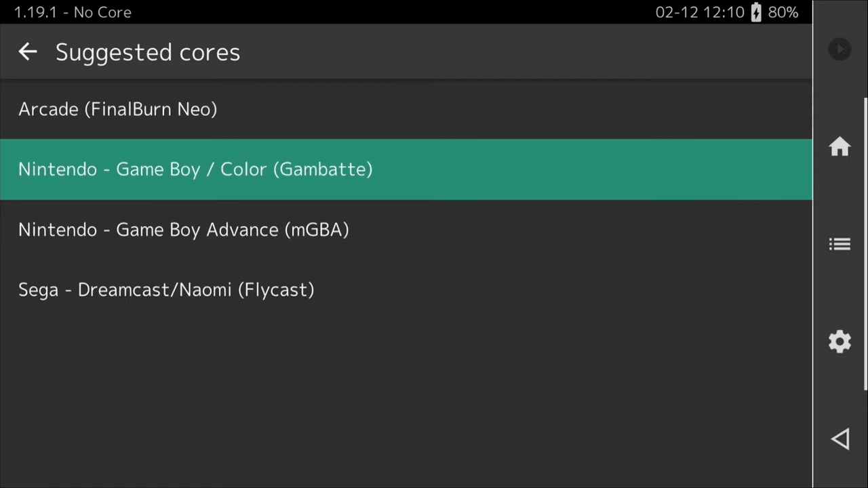Tap the sidebar back triangle icon
Screen dimensions: 868x488
click(x=840, y=439)
